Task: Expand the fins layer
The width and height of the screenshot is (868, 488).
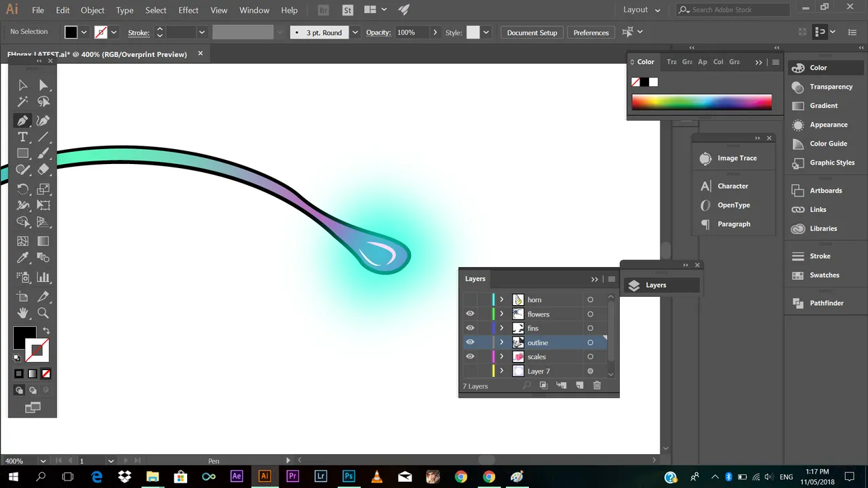Action: [x=502, y=328]
